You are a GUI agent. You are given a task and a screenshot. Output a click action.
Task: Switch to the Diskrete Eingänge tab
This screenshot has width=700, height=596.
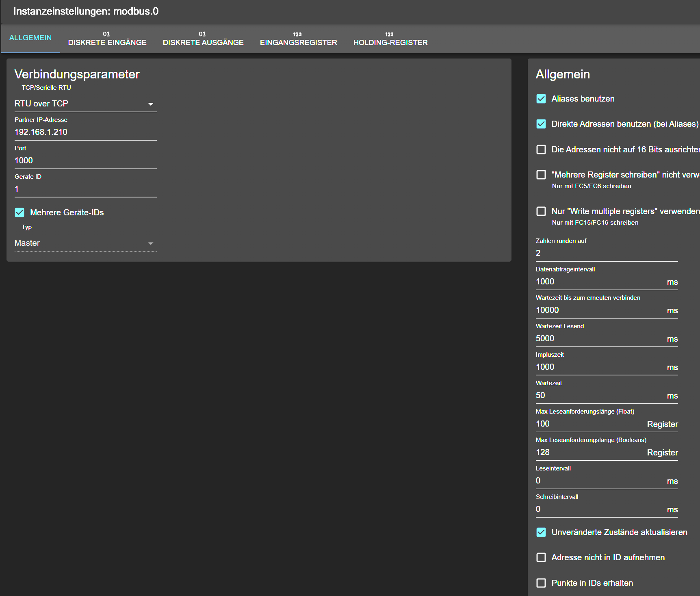[107, 39]
